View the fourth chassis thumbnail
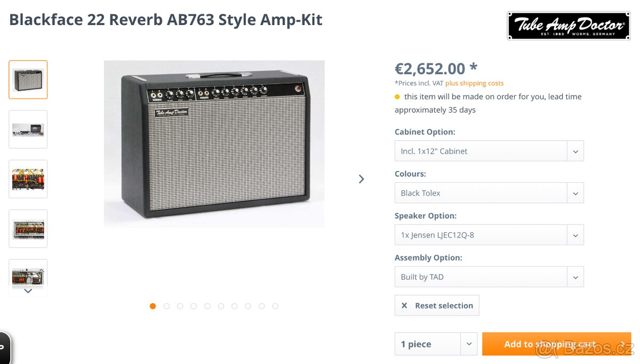This screenshot has height=364, width=640. click(28, 229)
